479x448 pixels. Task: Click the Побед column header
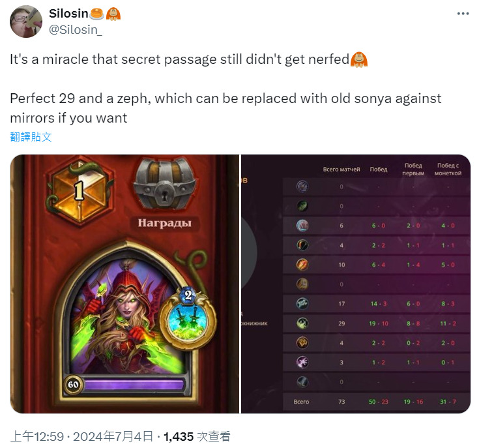(x=379, y=170)
